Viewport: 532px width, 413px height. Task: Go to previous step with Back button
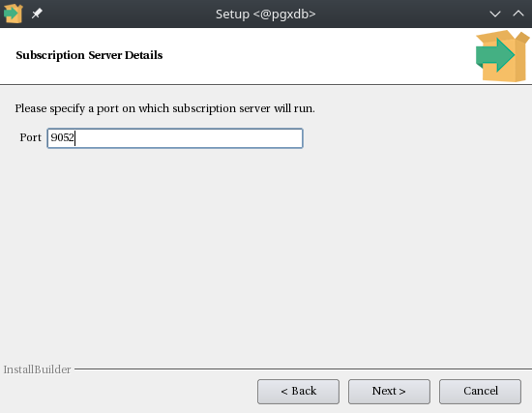pos(298,392)
